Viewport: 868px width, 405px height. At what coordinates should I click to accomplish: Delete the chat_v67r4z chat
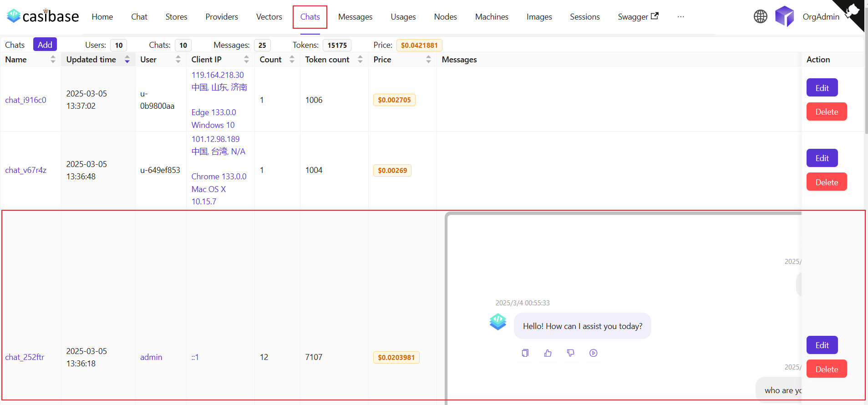pyautogui.click(x=826, y=182)
